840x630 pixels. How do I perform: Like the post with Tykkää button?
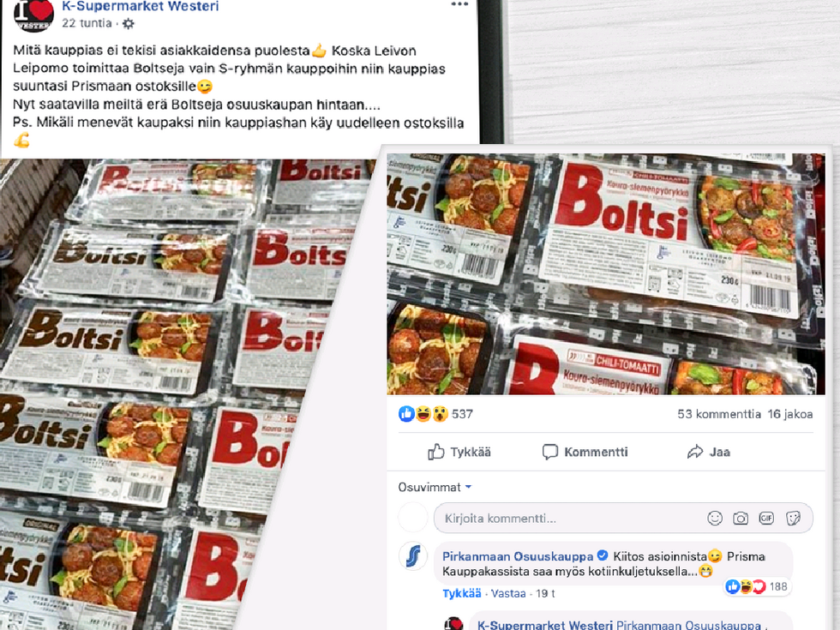[x=459, y=453]
